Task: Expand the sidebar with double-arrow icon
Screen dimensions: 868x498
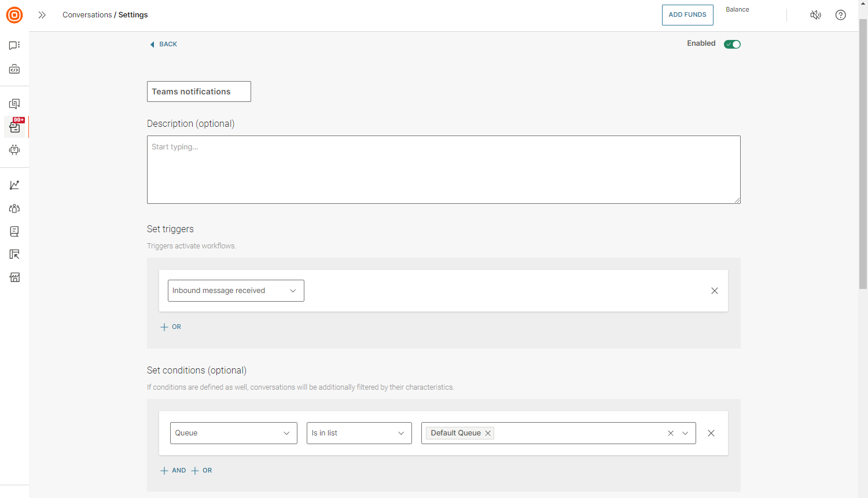Action: click(42, 15)
